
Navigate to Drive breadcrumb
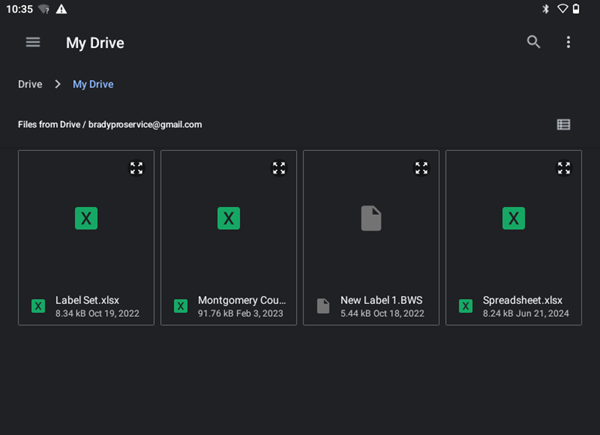[x=30, y=84]
